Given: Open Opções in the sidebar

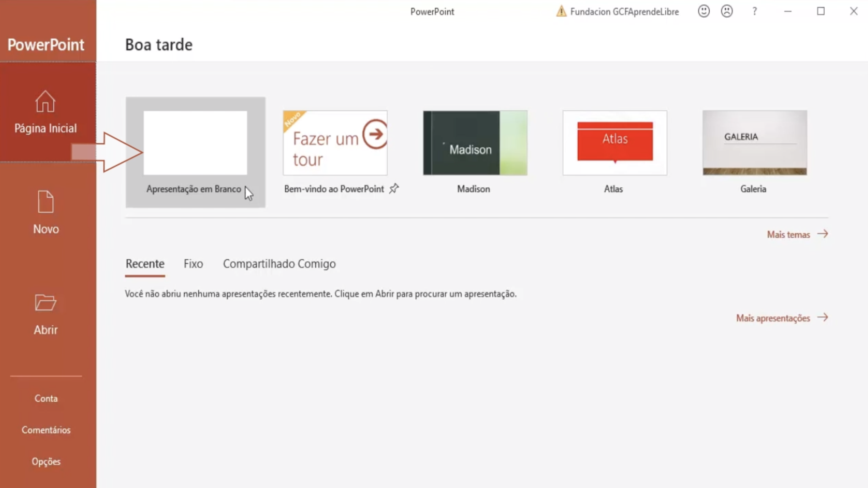Looking at the screenshot, I should pos(46,461).
